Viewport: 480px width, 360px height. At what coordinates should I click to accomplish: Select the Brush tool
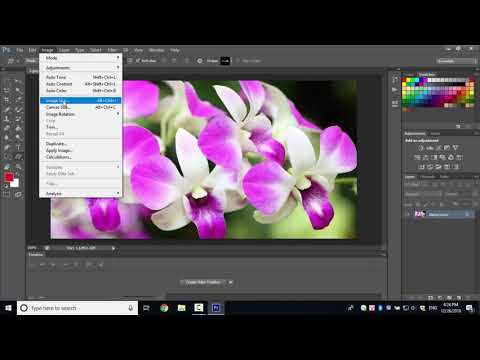[x=18, y=109]
